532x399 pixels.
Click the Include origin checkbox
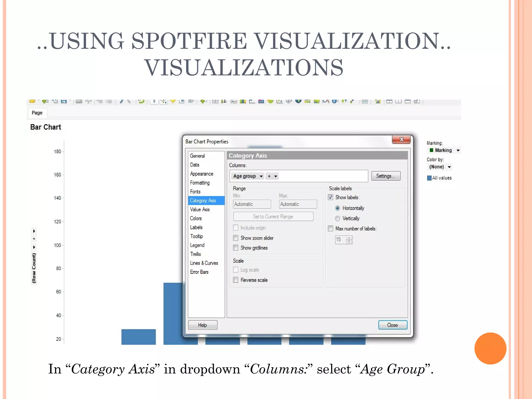[x=236, y=228]
